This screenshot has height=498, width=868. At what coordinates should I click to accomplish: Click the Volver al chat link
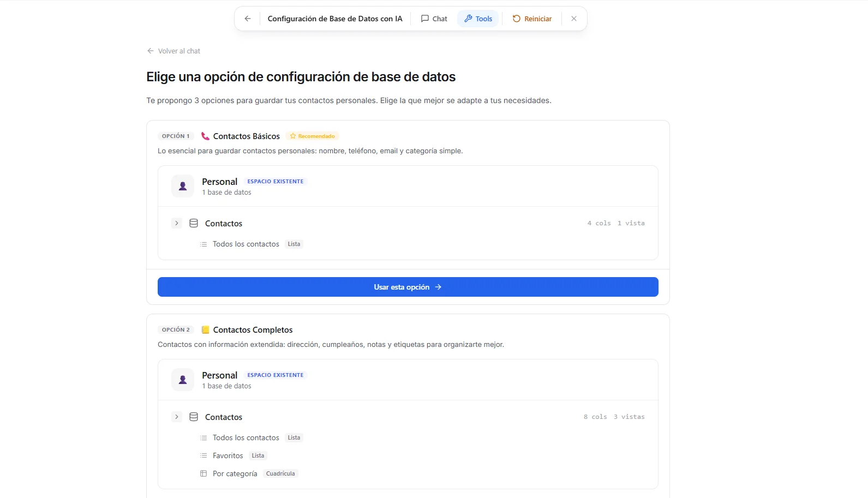point(173,51)
